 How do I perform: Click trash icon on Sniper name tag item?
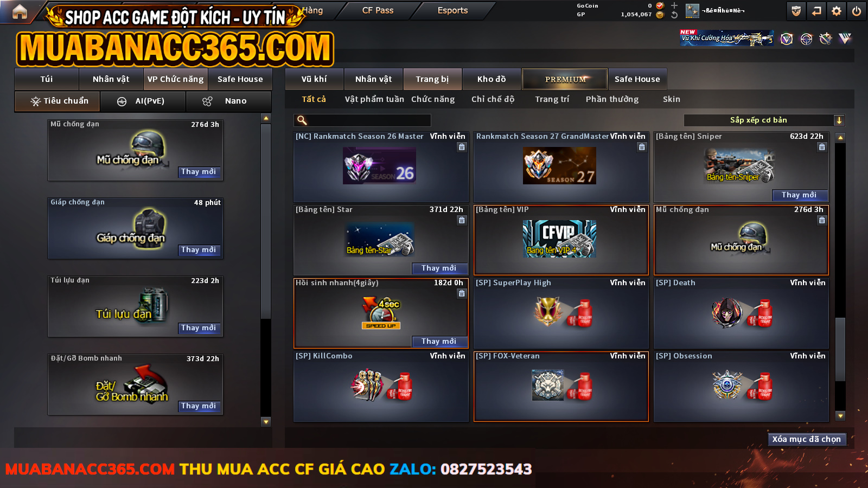pyautogui.click(x=822, y=147)
